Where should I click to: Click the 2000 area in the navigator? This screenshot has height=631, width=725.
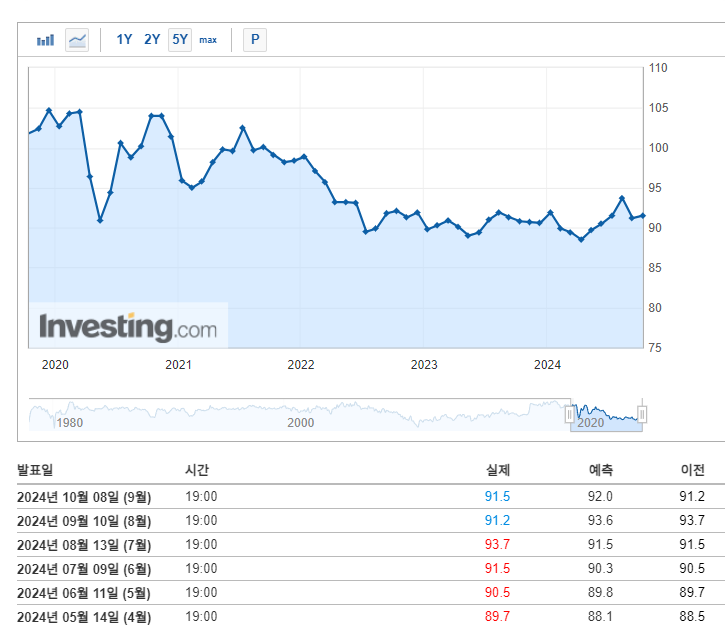[x=301, y=422]
